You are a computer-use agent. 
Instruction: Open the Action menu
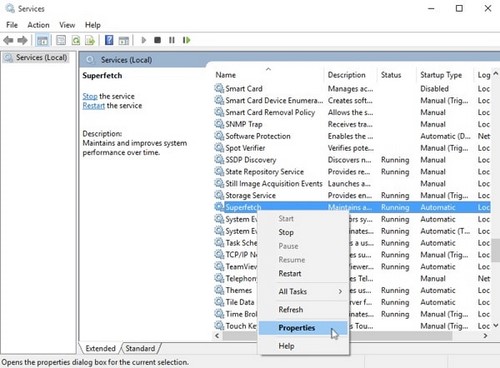tap(38, 25)
